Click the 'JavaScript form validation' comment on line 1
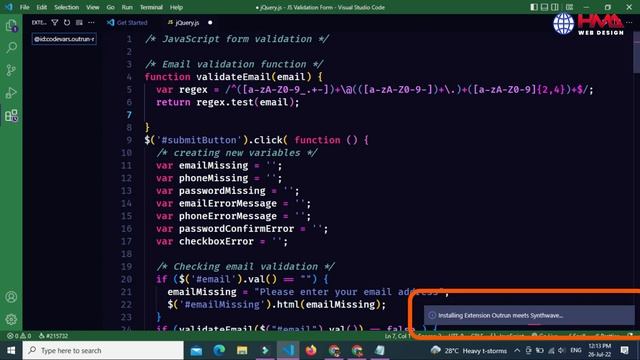 click(x=237, y=39)
